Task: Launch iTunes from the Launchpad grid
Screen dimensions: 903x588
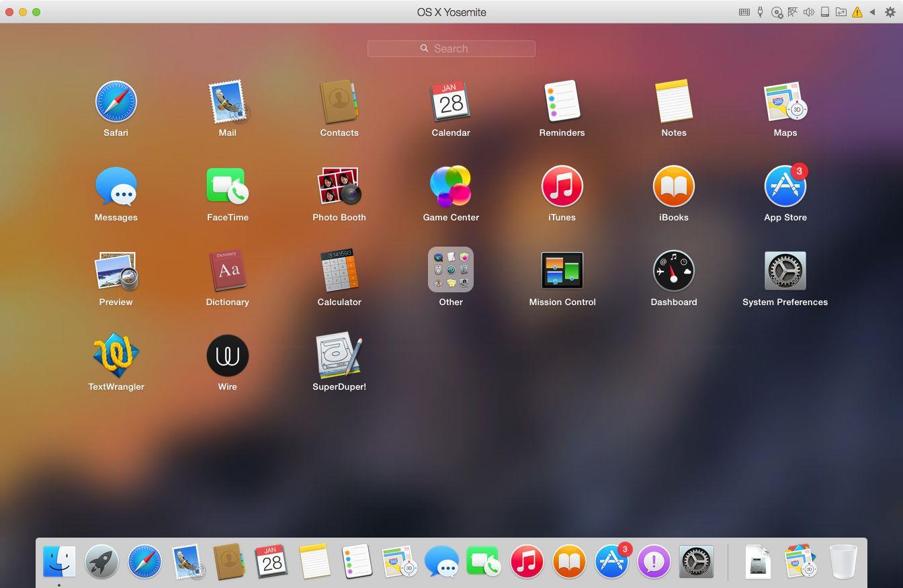Action: (562, 187)
